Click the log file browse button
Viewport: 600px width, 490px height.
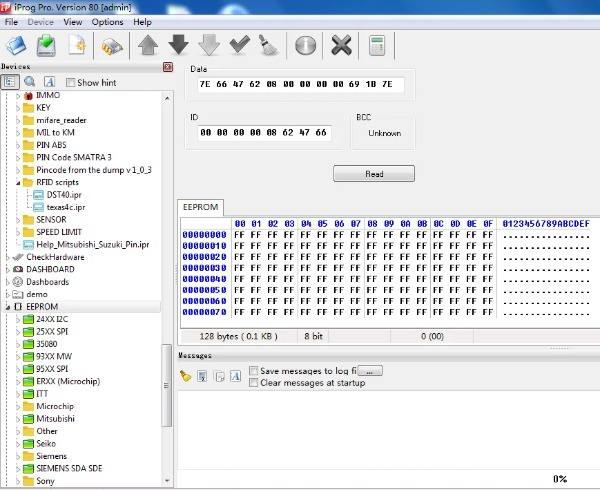pos(371,371)
